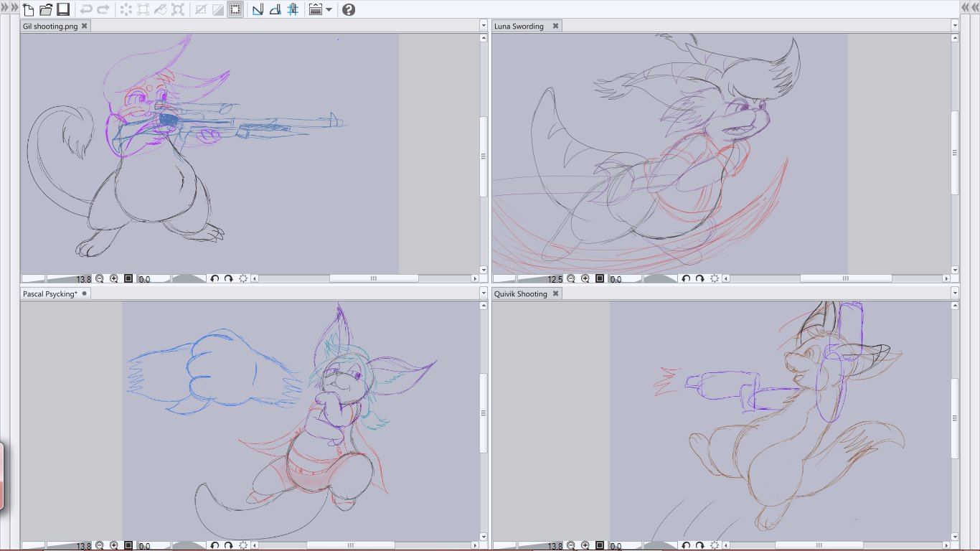Click the Pascal Psycking vertical scrollbar thumb

click(484, 413)
